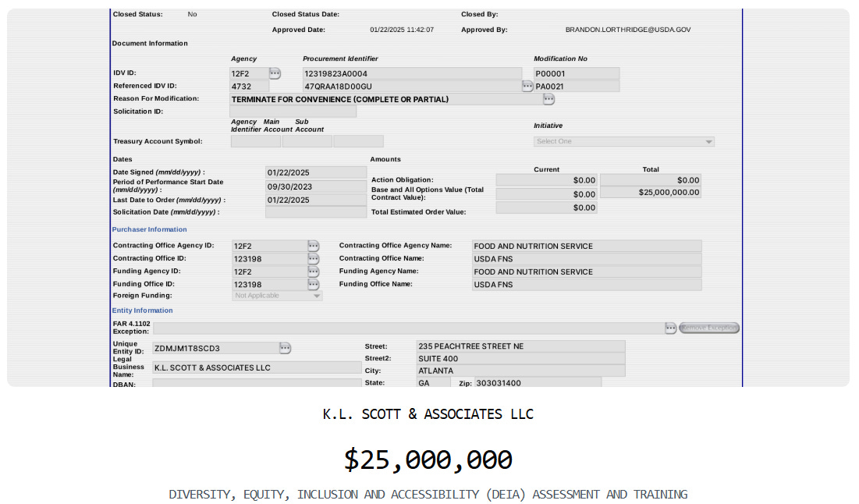The width and height of the screenshot is (859, 504).
Task: Open the Unique Entity ID lookup icon
Action: [x=286, y=347]
